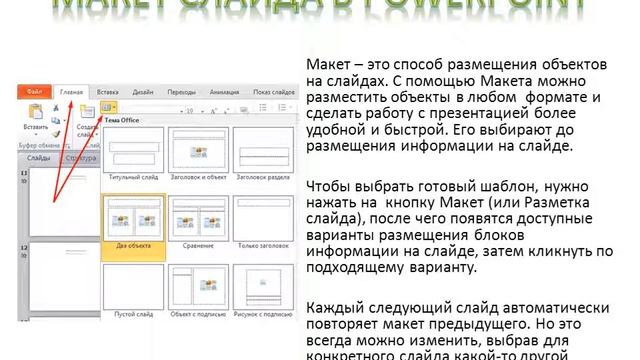Click the Format Painter brush icon
The height and width of the screenshot is (360, 640).
point(56,134)
